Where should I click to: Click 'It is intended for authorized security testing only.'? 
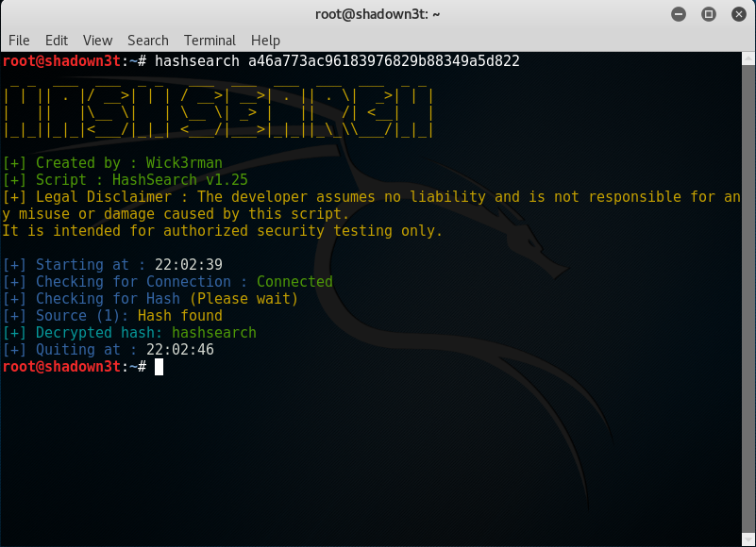222,231
